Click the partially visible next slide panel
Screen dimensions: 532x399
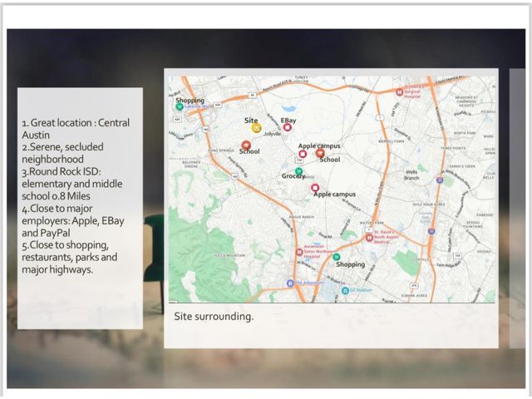point(517,209)
